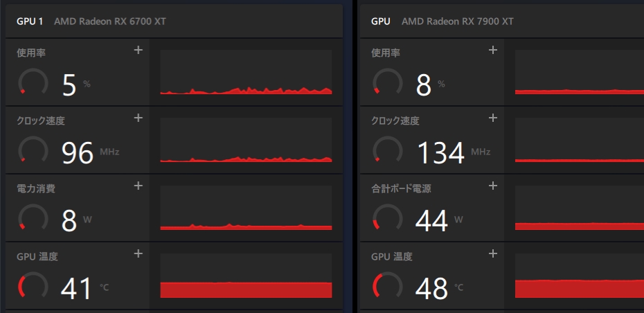Screen dimensions: 644x313
Task: Click the 使用率 label in the GPU 1 panel
Action: (30, 53)
